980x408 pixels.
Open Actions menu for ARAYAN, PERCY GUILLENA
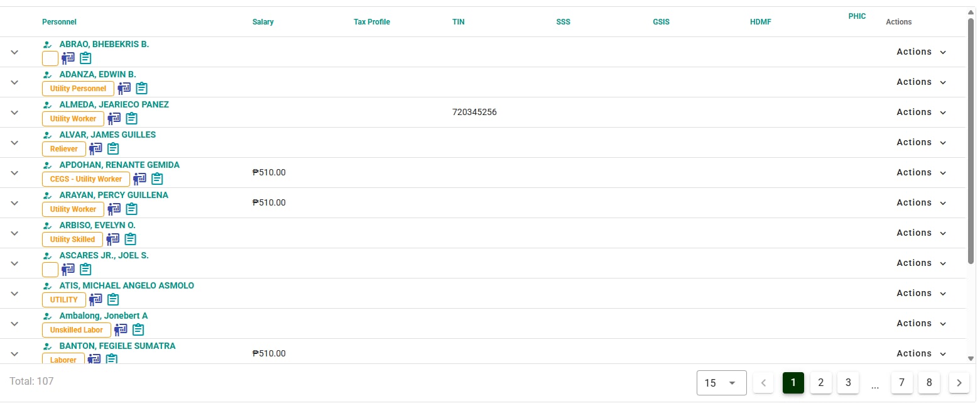pyautogui.click(x=921, y=203)
